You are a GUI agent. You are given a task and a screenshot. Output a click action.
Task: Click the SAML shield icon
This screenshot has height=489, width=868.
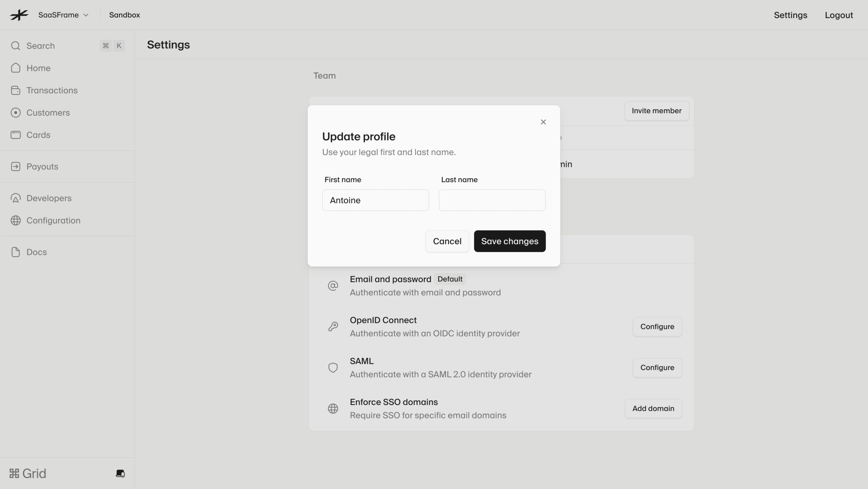tap(333, 368)
